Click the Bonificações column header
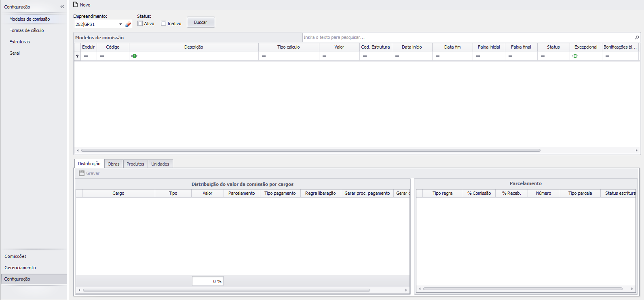This screenshot has width=644, height=300. pos(620,47)
